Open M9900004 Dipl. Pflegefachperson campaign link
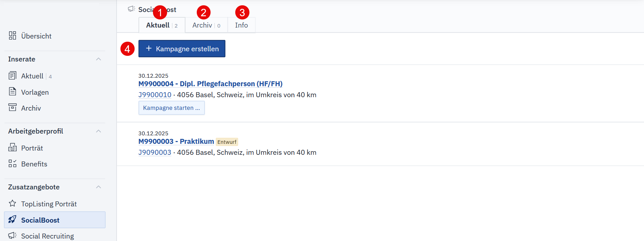The height and width of the screenshot is (241, 644). [x=210, y=84]
